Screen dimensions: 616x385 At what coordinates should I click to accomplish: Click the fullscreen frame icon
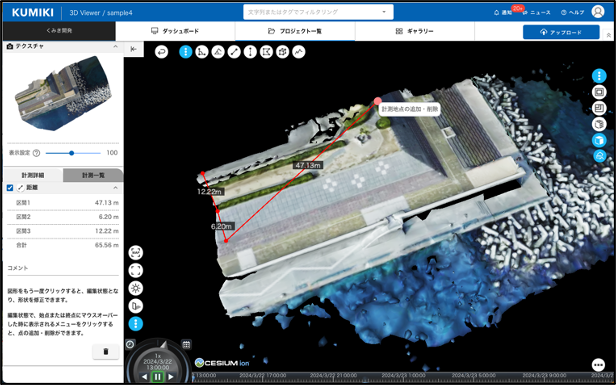click(x=136, y=271)
